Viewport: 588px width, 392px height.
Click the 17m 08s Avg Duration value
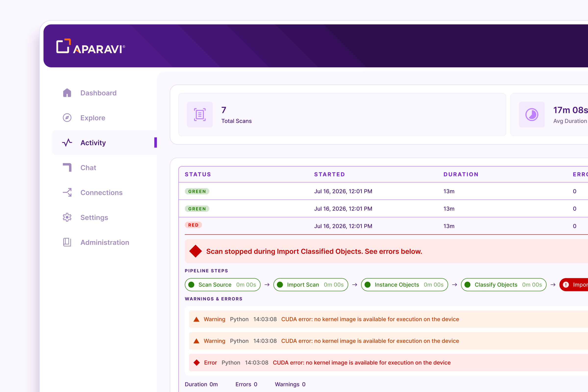pyautogui.click(x=571, y=110)
